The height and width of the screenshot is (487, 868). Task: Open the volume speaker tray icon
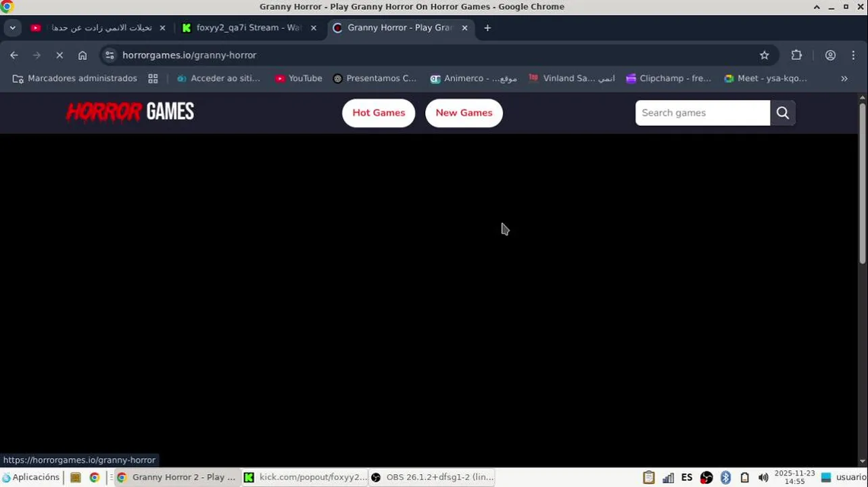763,478
